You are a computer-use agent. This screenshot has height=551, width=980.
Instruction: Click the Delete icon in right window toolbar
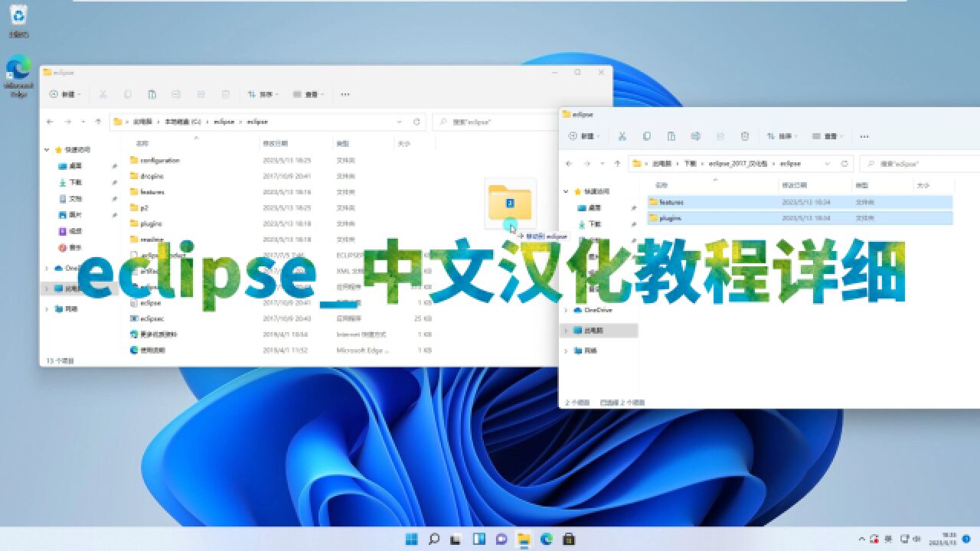coord(745,136)
